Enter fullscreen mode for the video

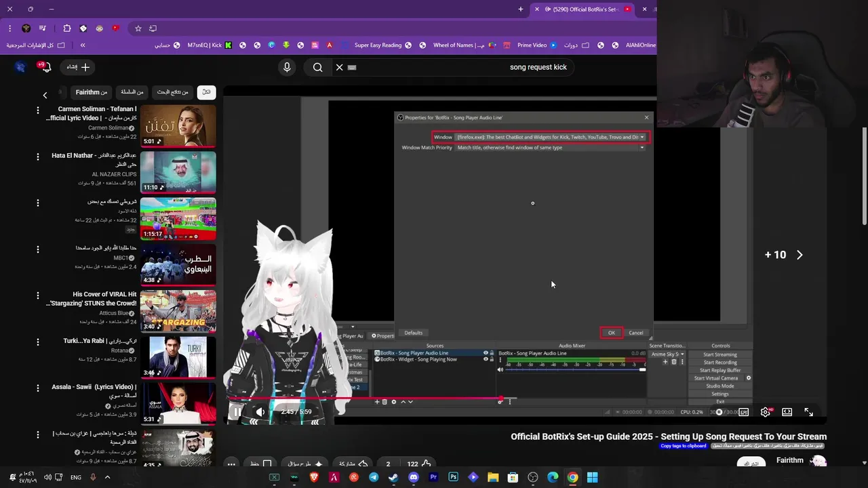[808, 411]
